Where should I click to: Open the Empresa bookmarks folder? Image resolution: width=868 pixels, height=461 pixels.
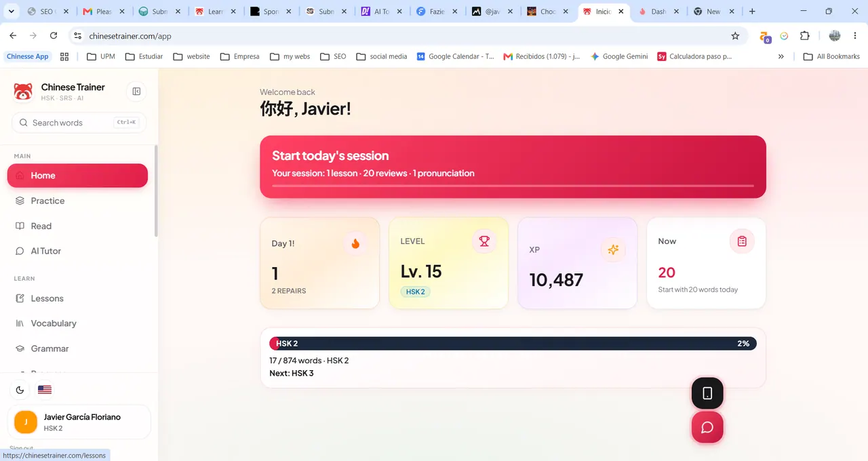[x=240, y=56]
